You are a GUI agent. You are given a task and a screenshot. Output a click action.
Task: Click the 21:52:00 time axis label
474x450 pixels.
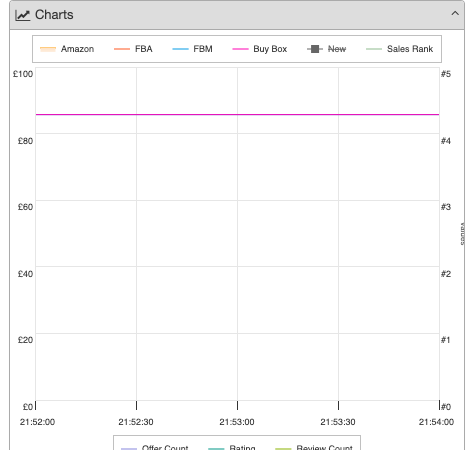tap(37, 422)
